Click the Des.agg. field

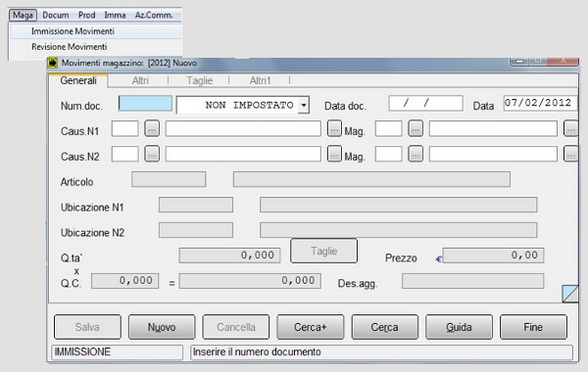473,281
